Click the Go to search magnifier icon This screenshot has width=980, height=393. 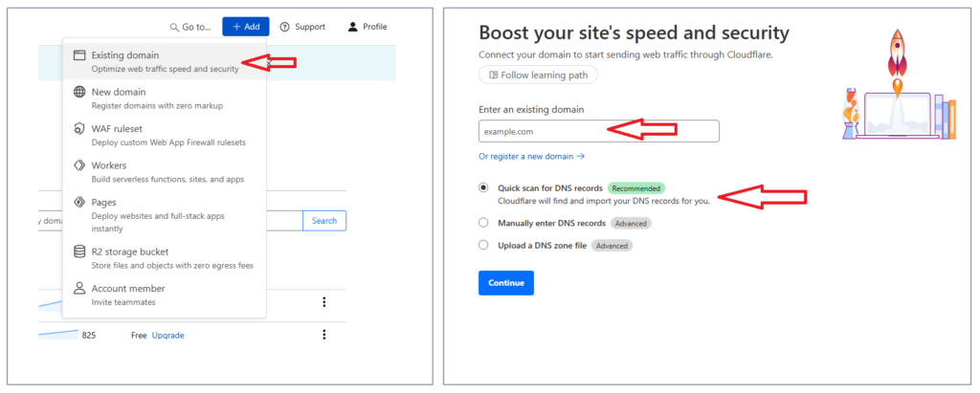[174, 27]
